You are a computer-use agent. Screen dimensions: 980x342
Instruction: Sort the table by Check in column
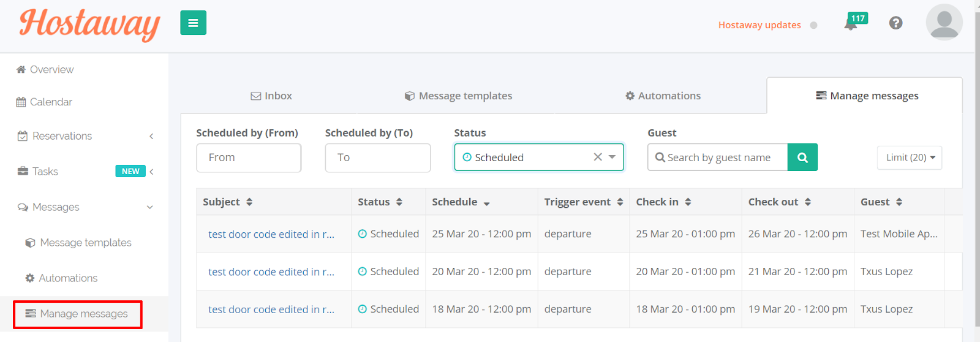click(x=688, y=202)
